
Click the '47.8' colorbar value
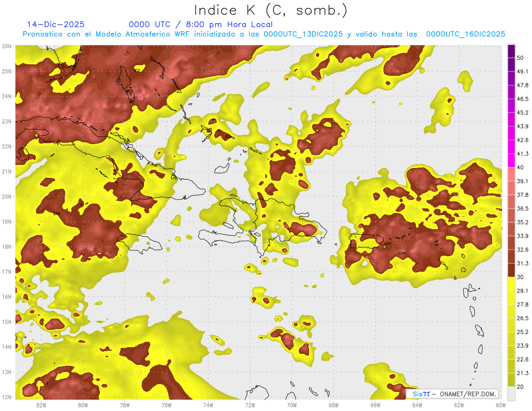pyautogui.click(x=523, y=86)
